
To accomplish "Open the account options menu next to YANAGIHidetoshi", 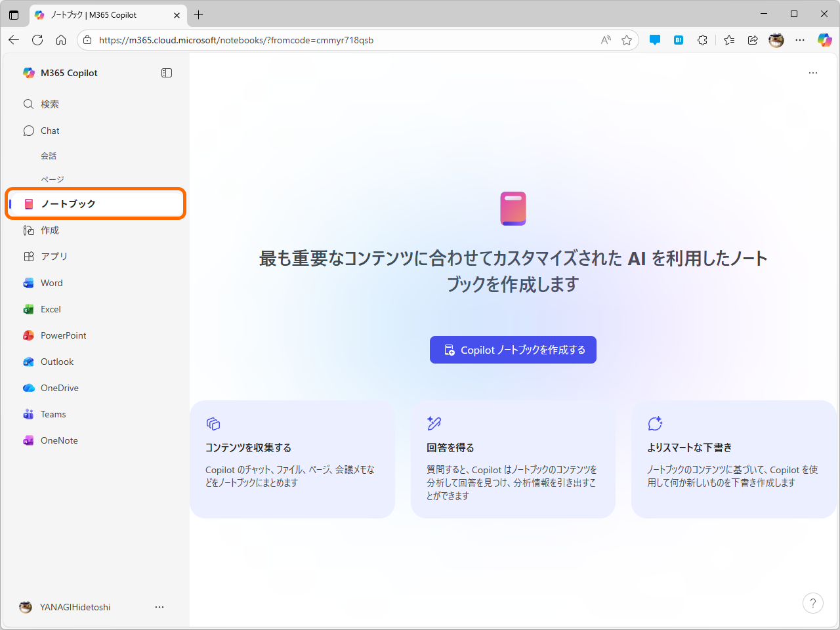I will click(x=159, y=607).
